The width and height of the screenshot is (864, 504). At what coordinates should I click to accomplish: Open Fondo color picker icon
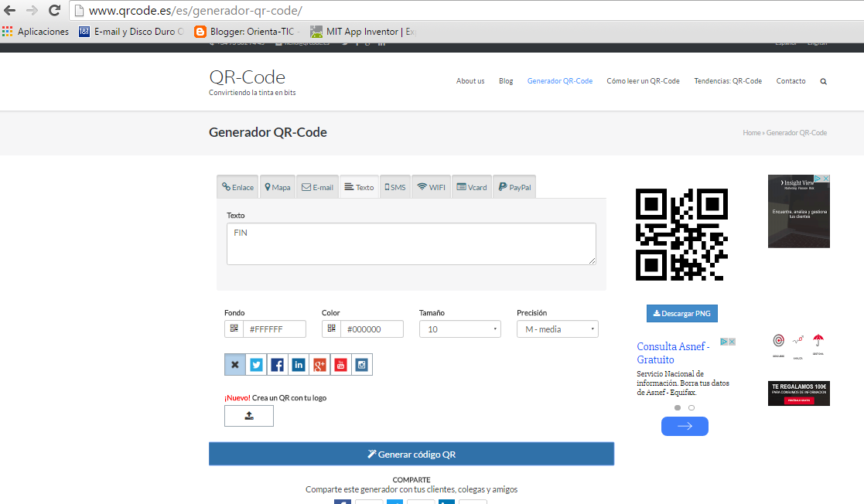234,329
